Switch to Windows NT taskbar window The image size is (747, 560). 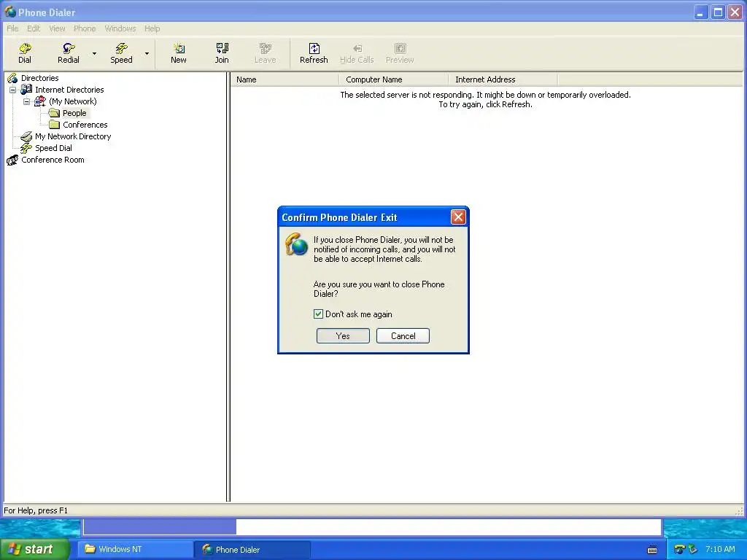click(136, 549)
